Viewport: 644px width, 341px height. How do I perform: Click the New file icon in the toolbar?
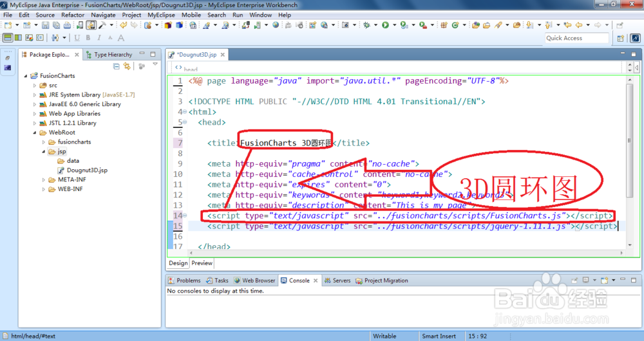tap(8, 26)
